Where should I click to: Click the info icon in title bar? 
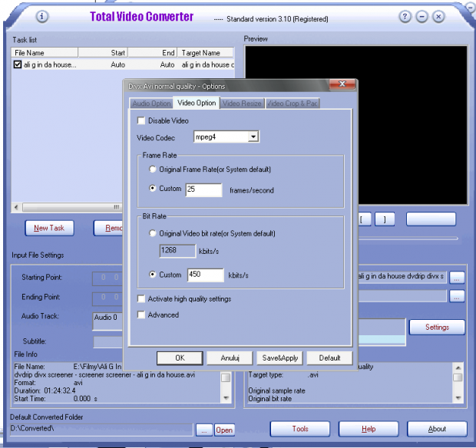pyautogui.click(x=43, y=16)
